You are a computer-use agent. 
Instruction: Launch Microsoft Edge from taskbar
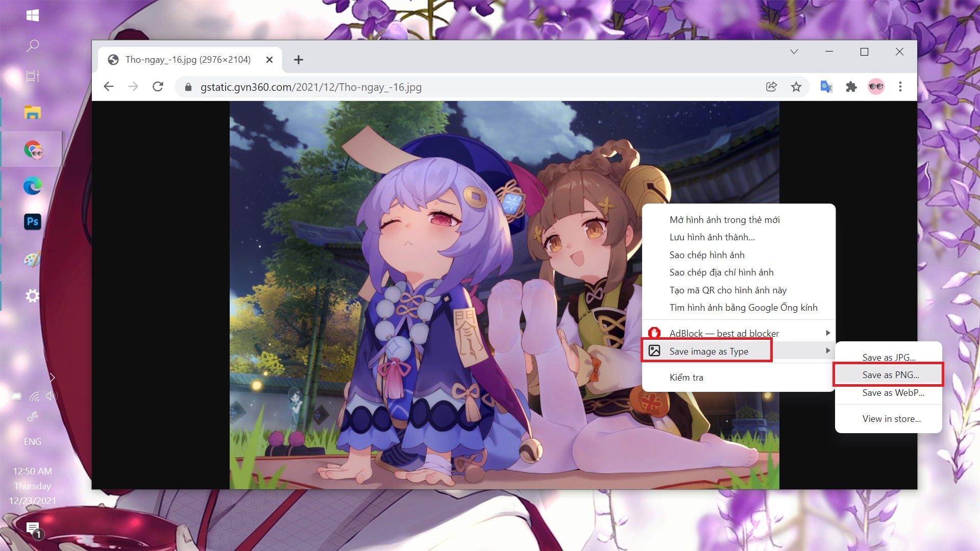pos(33,186)
